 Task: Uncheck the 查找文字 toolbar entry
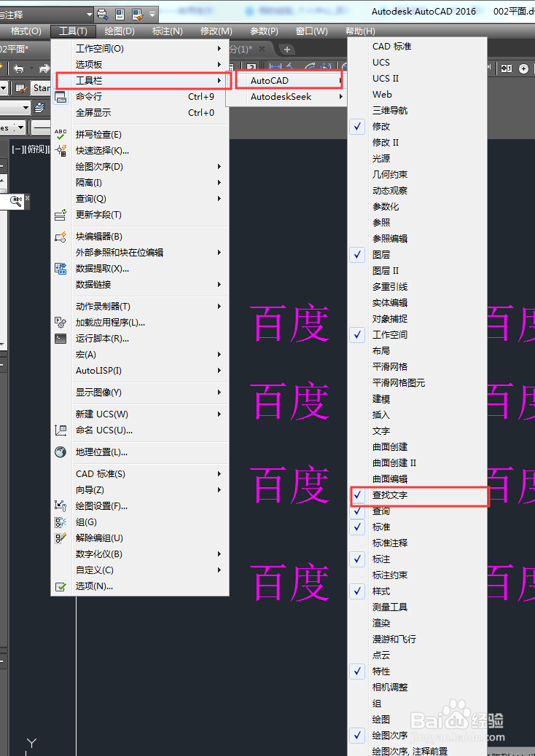pyautogui.click(x=418, y=495)
